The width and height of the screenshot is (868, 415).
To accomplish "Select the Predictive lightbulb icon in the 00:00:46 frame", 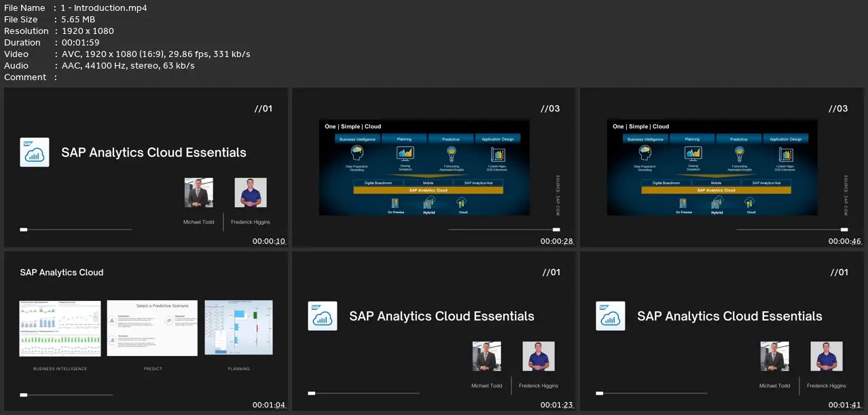I will (x=739, y=154).
